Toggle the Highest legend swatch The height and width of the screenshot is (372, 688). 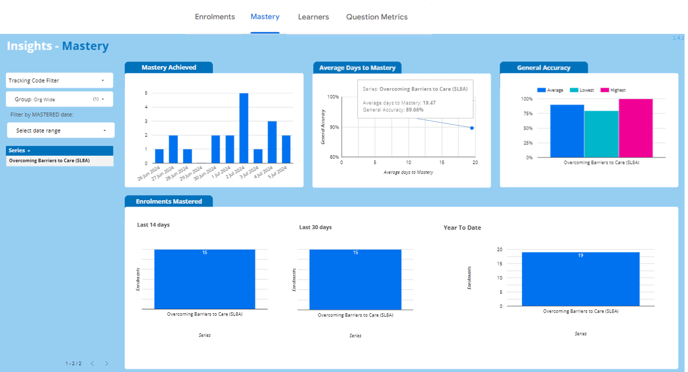(x=605, y=90)
